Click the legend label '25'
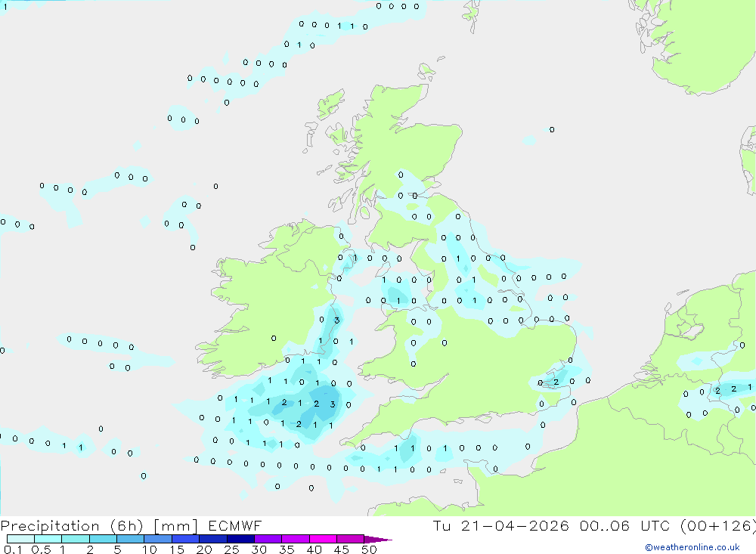This screenshot has height=554, width=756. [x=232, y=549]
